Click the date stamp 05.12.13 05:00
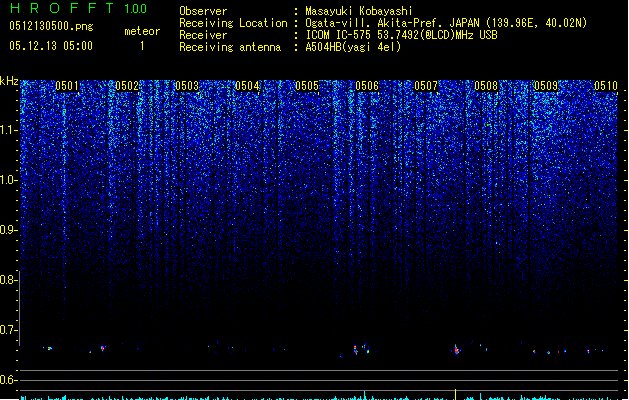Screen dimensions: 629x400 pyautogui.click(x=51, y=45)
